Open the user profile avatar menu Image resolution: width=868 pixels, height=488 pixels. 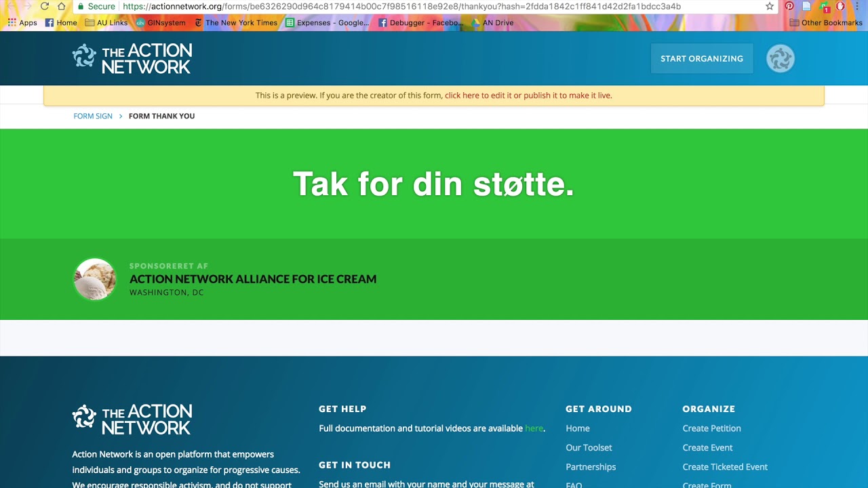tap(781, 58)
